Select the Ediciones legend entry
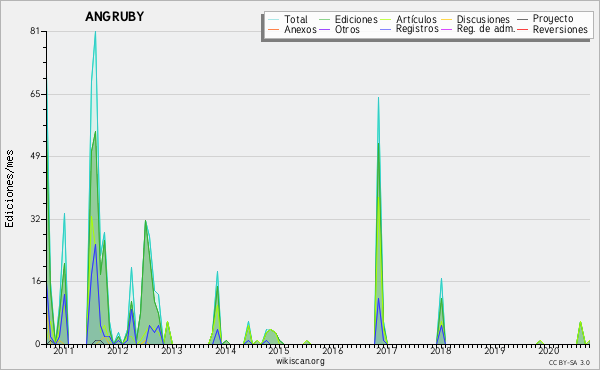 tap(356, 19)
